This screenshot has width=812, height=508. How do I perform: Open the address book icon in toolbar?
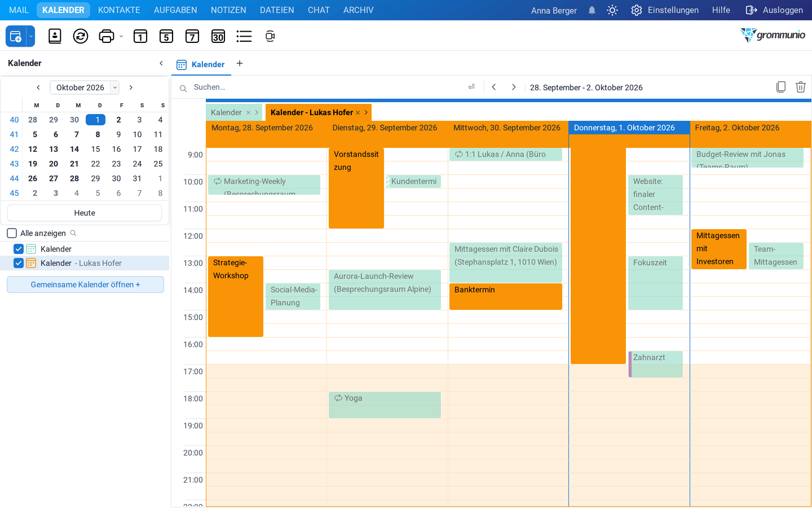click(55, 36)
